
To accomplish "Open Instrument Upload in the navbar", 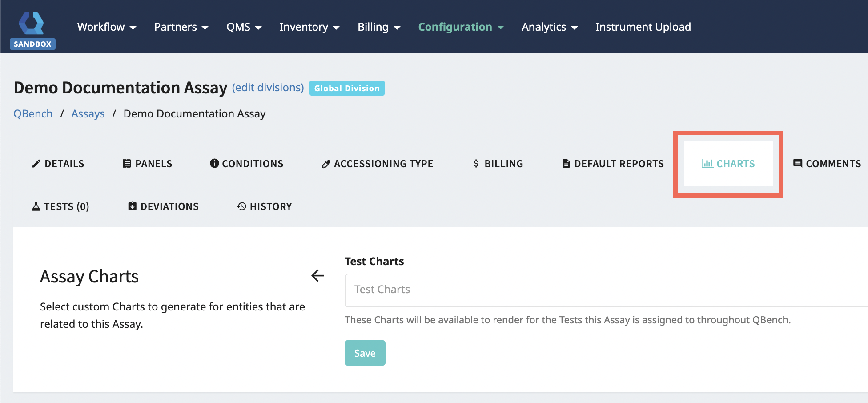I will 643,27.
